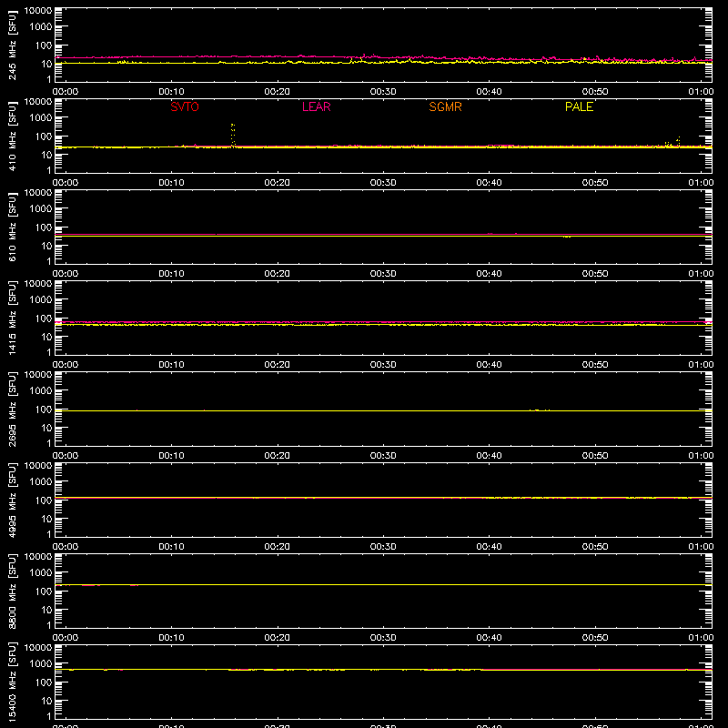The height and width of the screenshot is (728, 728).
Task: Click the PALE station legend label
Action: point(579,106)
